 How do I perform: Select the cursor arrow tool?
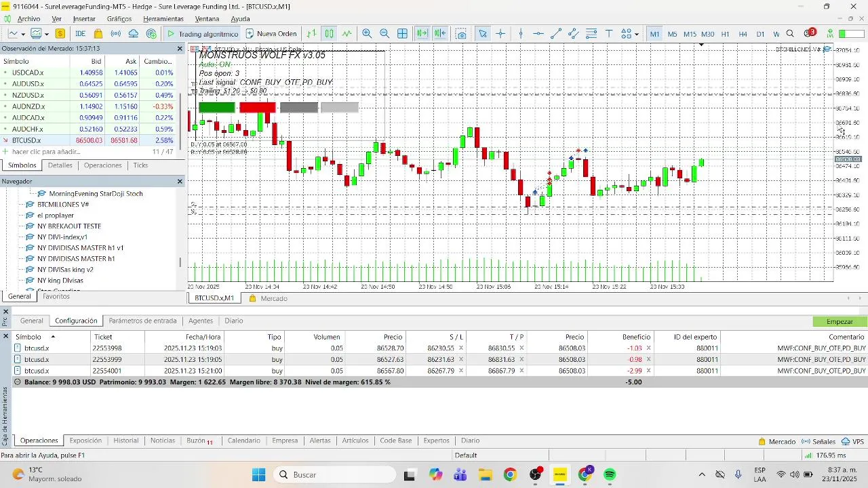(x=483, y=33)
